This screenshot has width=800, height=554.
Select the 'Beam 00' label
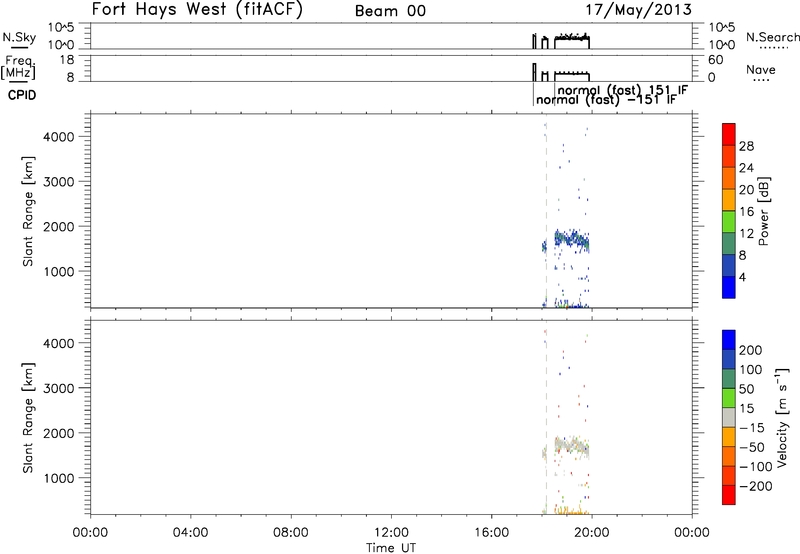[x=390, y=11]
